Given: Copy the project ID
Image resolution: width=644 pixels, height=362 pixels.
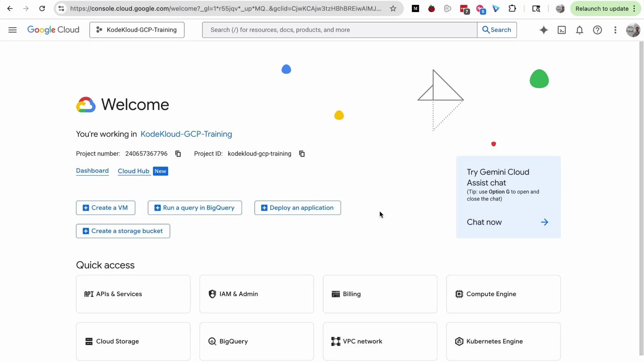Looking at the screenshot, I should pyautogui.click(x=302, y=154).
